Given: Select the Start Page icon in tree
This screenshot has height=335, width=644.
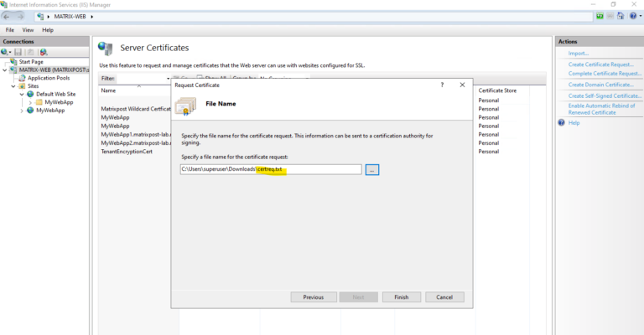Looking at the screenshot, I should tap(13, 61).
